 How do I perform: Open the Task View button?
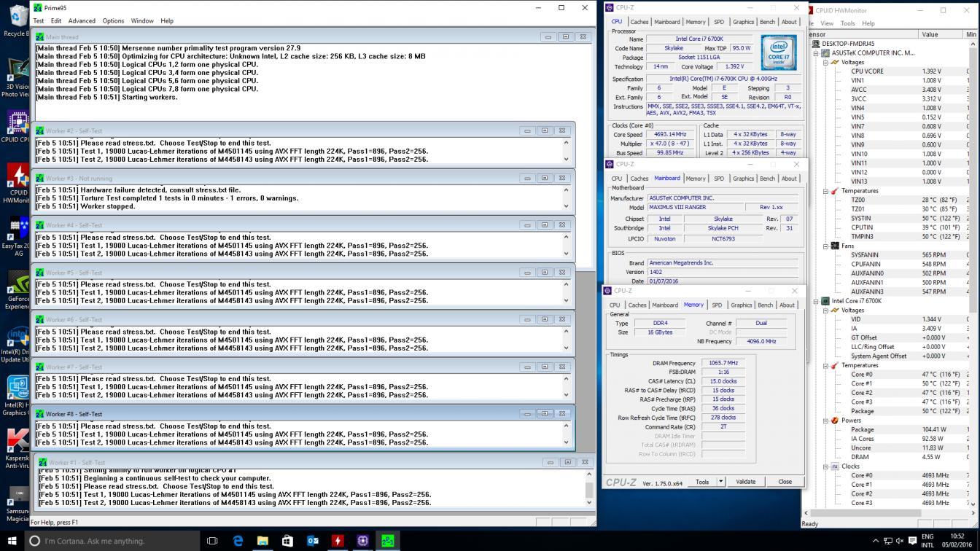pos(212,541)
